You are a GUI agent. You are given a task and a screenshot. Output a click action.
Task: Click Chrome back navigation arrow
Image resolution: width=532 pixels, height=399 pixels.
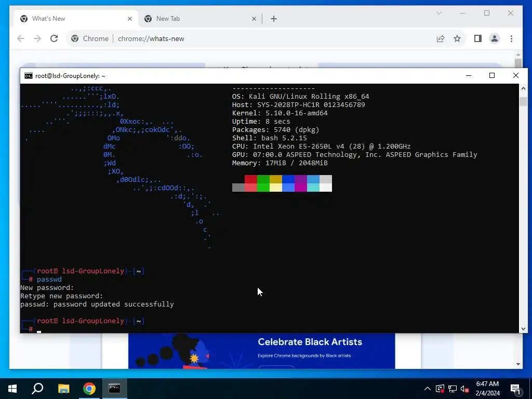21,38
